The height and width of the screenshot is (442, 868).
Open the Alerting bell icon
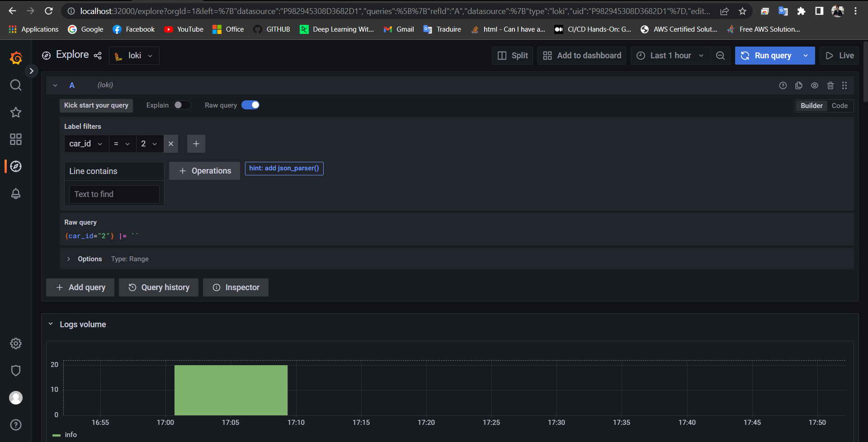[x=15, y=193]
